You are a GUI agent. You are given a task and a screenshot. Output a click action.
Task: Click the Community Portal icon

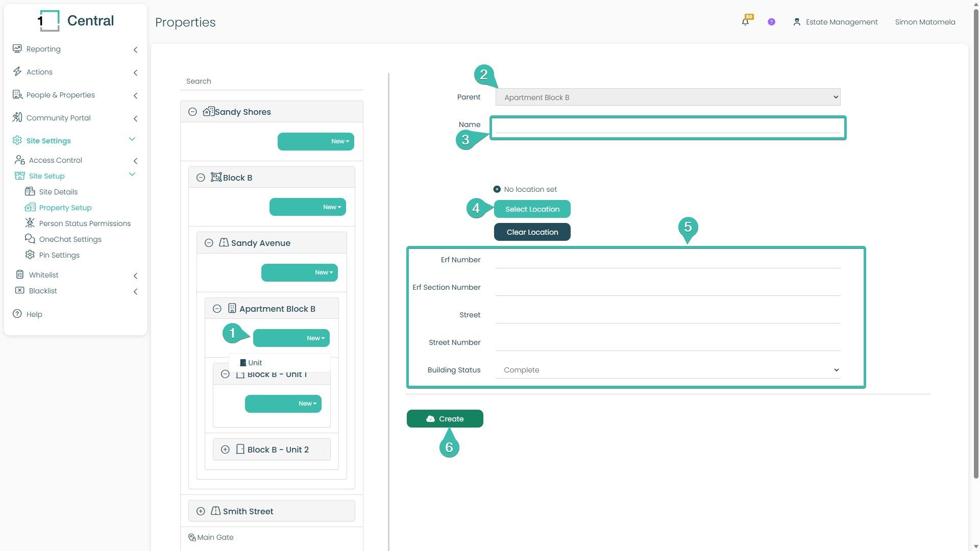(17, 117)
